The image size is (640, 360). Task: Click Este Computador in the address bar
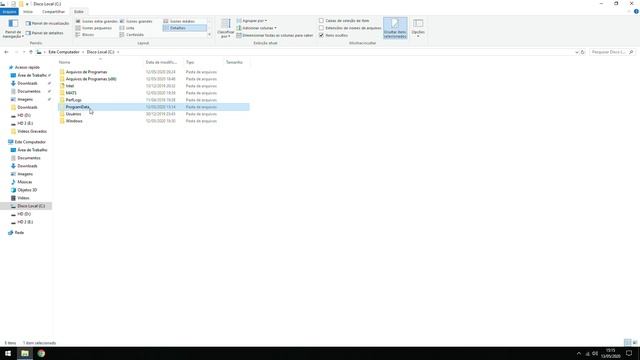click(x=64, y=52)
